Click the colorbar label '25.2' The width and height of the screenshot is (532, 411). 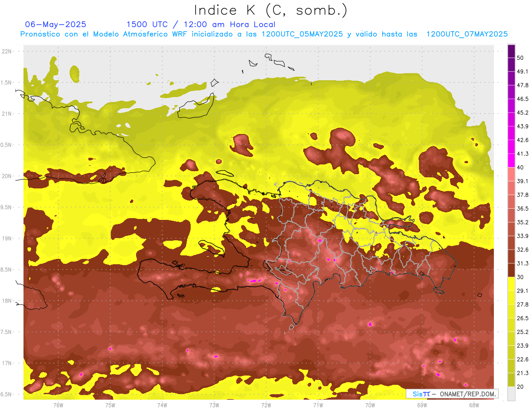coord(523,332)
